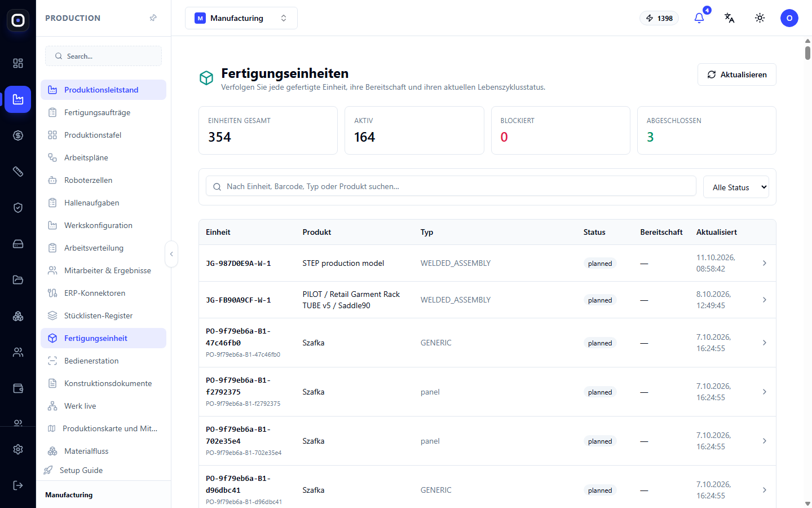Open the inbox tray icon in the rail
This screenshot has height=508, width=812.
[18, 244]
